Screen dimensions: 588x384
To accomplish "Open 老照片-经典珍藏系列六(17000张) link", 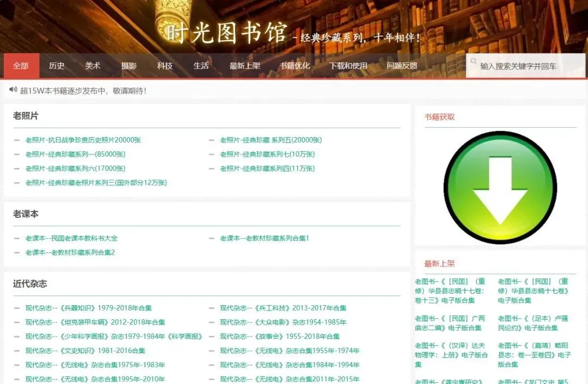I will (x=75, y=168).
